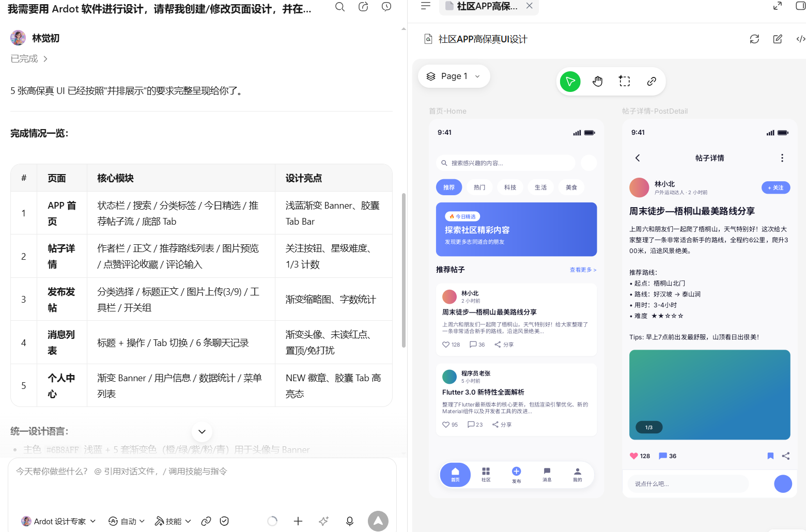This screenshot has height=532, width=806.
Task: Click the APP 首页 table cell
Action: (61, 213)
